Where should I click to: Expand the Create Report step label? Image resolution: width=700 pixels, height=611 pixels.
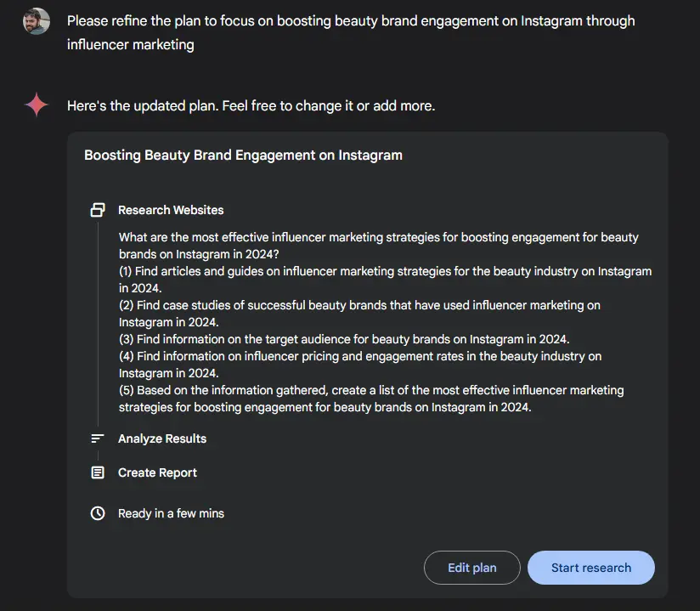(157, 472)
